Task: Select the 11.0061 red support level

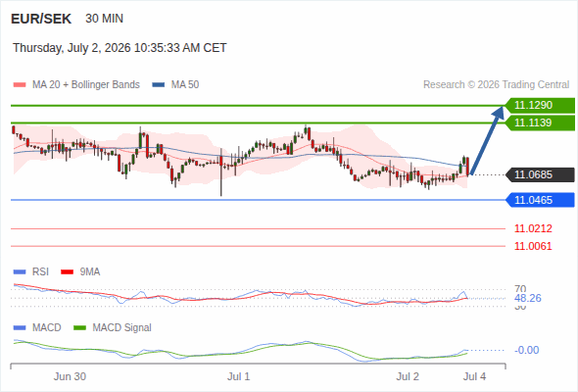Action: pos(533,246)
